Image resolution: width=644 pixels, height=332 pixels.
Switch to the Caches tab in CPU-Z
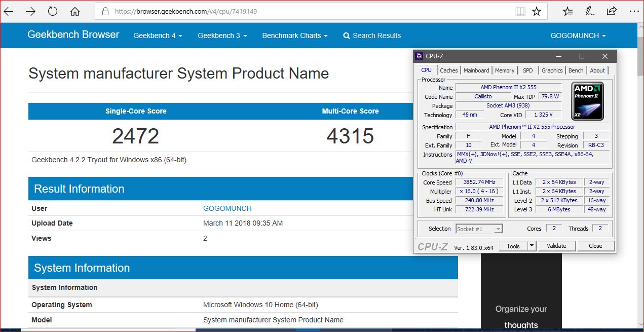pyautogui.click(x=448, y=70)
